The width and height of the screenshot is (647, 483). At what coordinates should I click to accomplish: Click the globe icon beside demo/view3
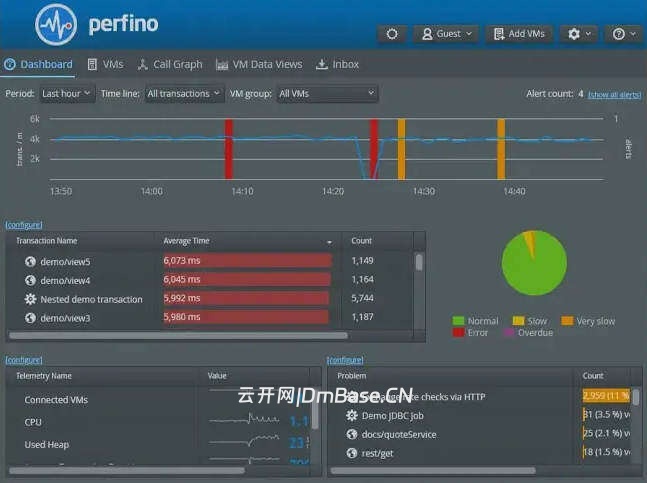[30, 318]
